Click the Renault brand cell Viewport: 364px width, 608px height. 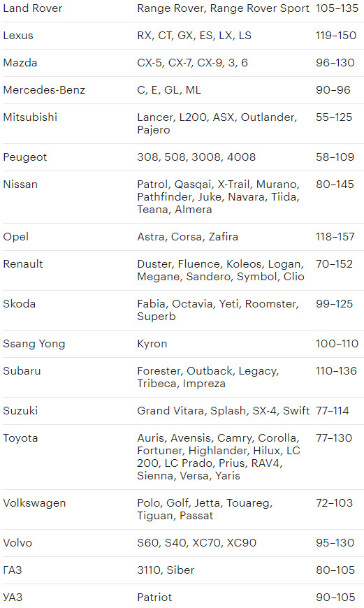pyautogui.click(x=23, y=264)
